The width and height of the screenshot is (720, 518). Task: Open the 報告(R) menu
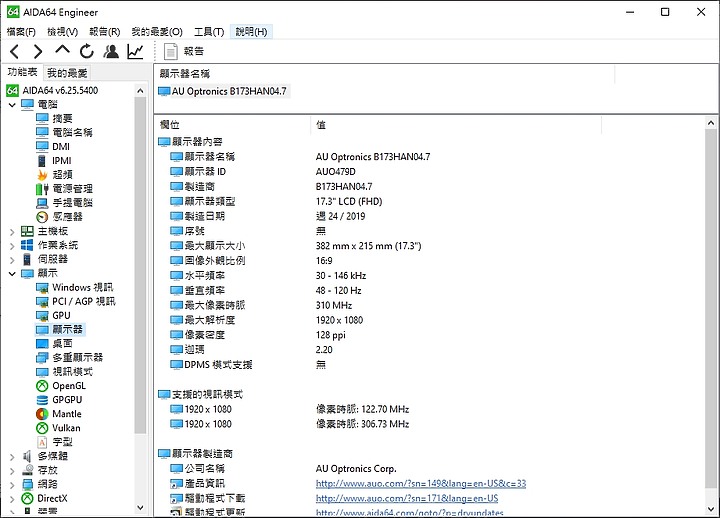click(x=105, y=32)
